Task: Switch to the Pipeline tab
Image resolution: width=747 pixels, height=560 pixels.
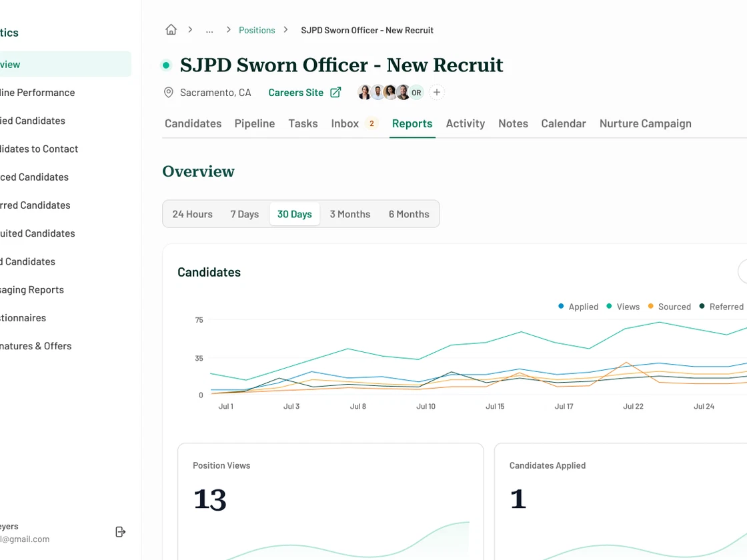Action: (x=255, y=123)
